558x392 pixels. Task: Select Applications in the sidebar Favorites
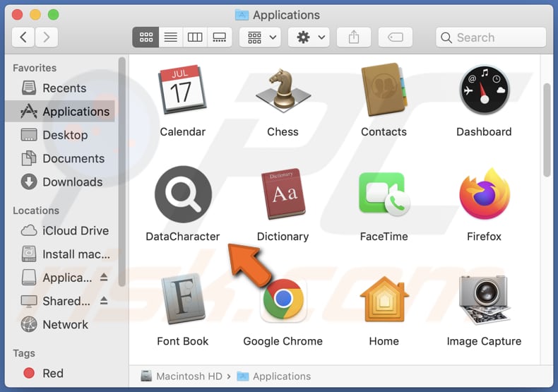60,112
